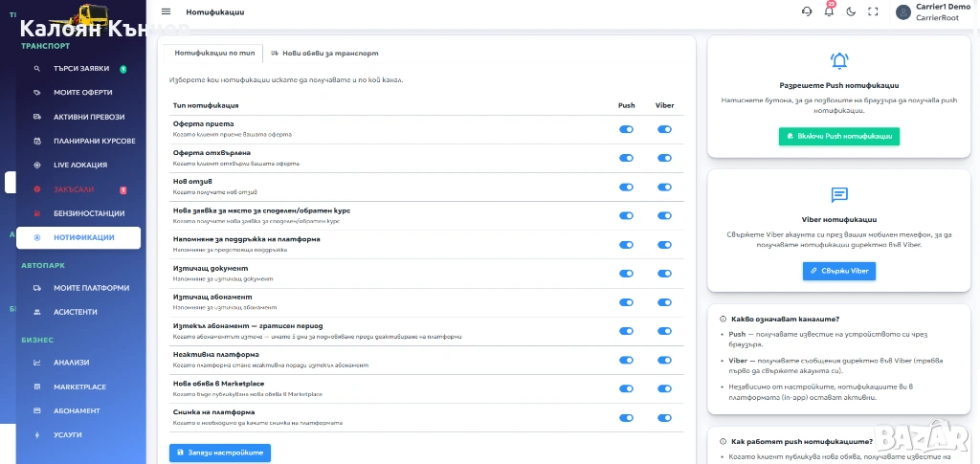The image size is (980, 464).
Task: Open the hamburger sidebar menu icon
Action: click(x=167, y=11)
